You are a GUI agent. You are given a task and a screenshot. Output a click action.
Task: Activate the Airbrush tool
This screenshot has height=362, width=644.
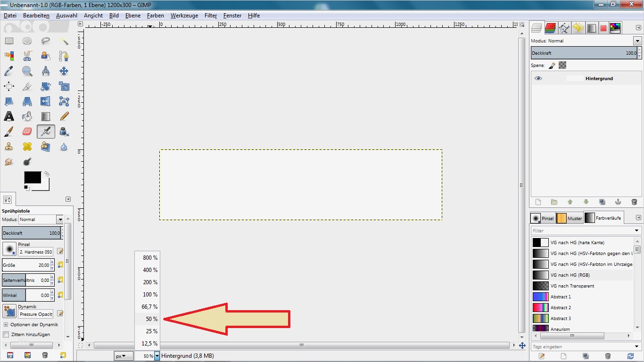46,132
